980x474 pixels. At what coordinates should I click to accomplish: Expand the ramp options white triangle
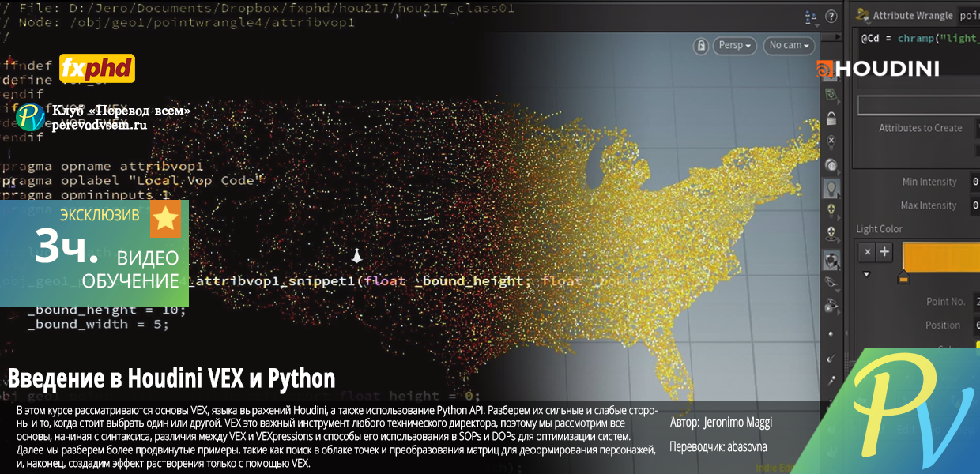(867, 275)
